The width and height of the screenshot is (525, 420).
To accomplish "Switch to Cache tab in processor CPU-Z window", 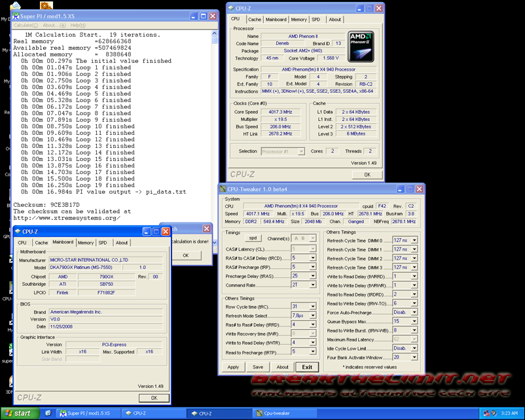I will pyautogui.click(x=255, y=20).
